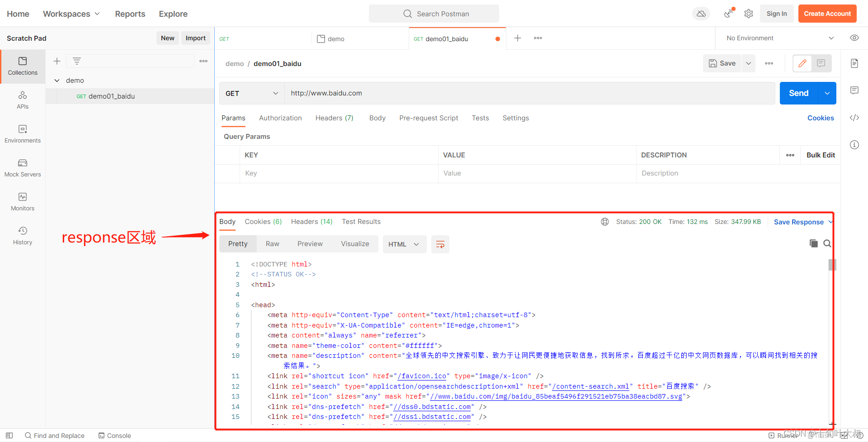The height and width of the screenshot is (442, 868).
Task: Copy the response body to clipboard
Action: [x=814, y=243]
